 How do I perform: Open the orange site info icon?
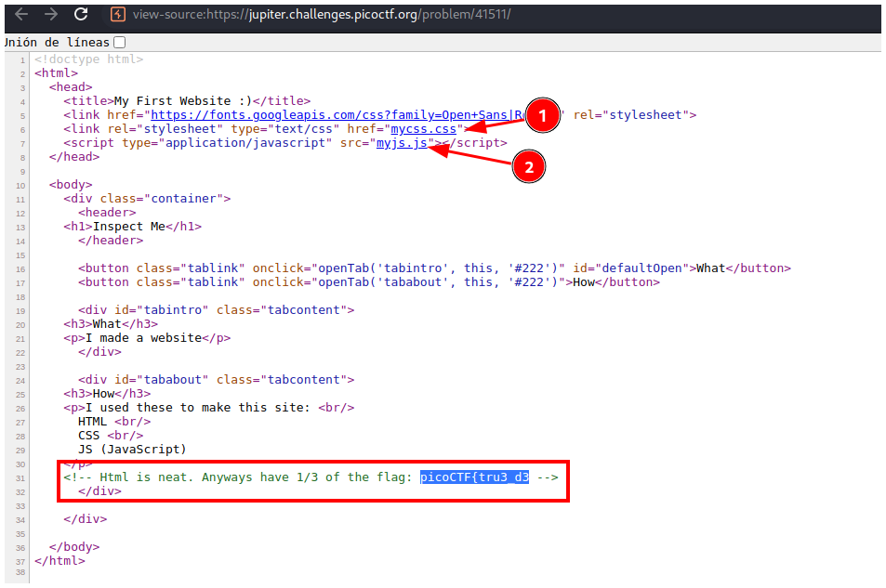(117, 15)
